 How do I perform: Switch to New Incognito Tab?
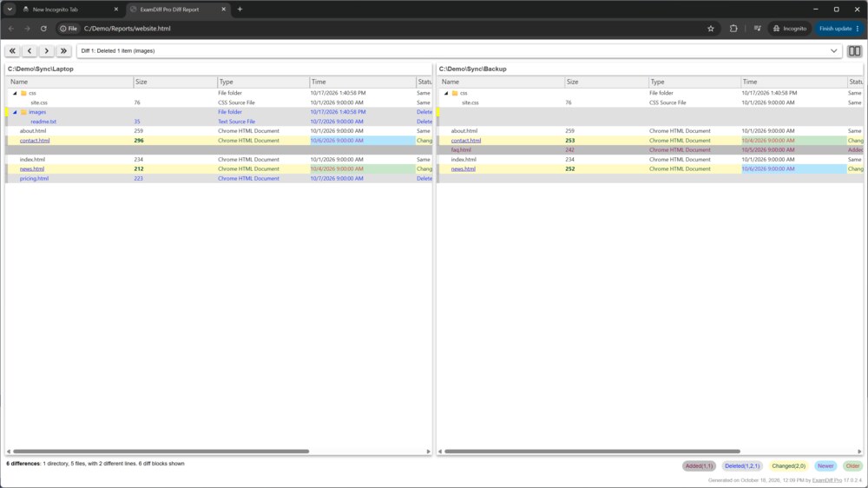point(71,10)
